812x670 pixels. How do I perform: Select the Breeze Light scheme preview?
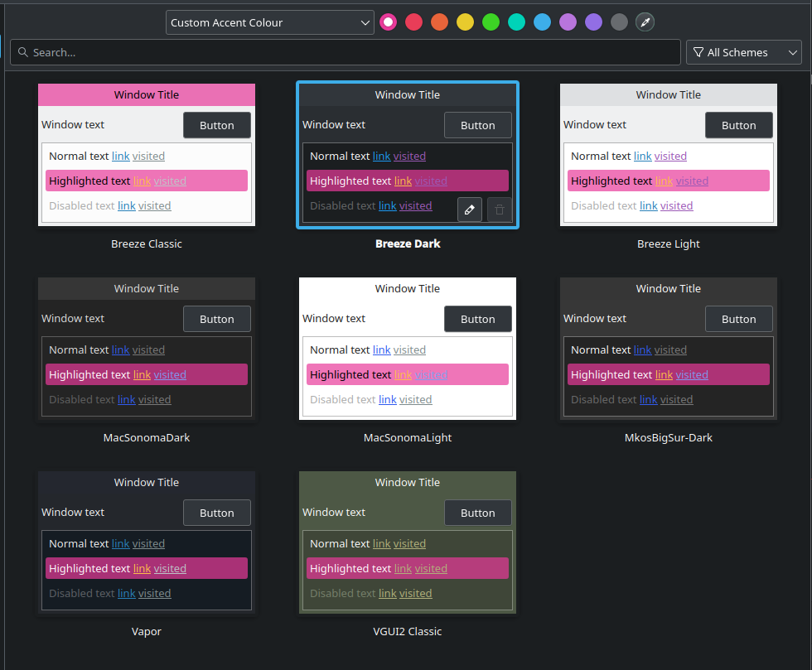pyautogui.click(x=669, y=155)
